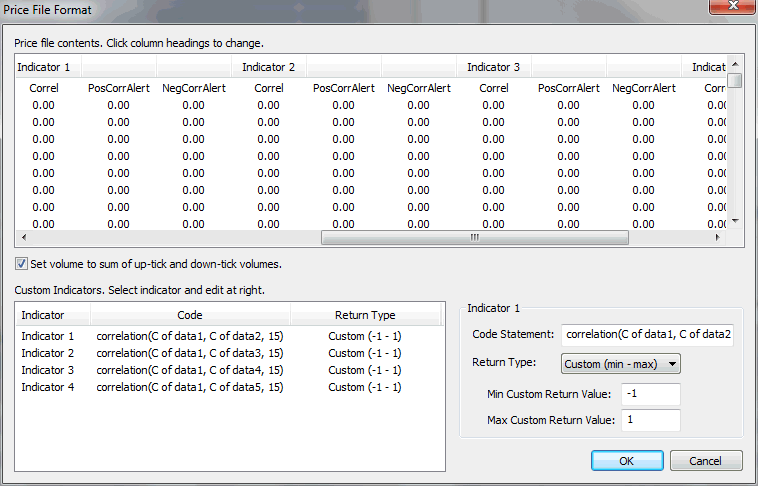Click the Indicator 2 column heading

point(269,67)
